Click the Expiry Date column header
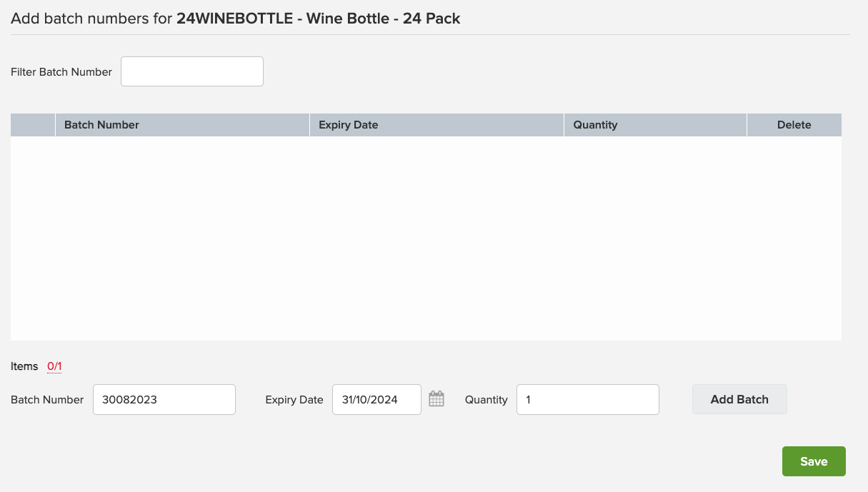The height and width of the screenshot is (492, 868). point(348,124)
